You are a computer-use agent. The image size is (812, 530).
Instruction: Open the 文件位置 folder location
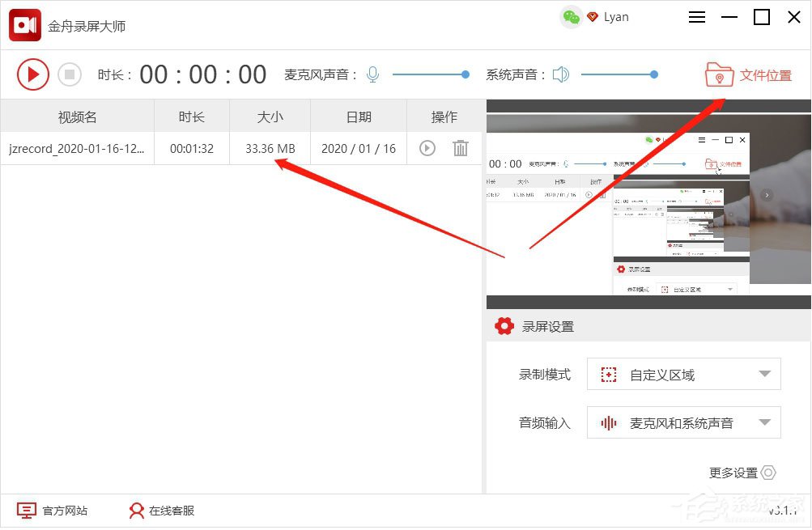(x=752, y=70)
